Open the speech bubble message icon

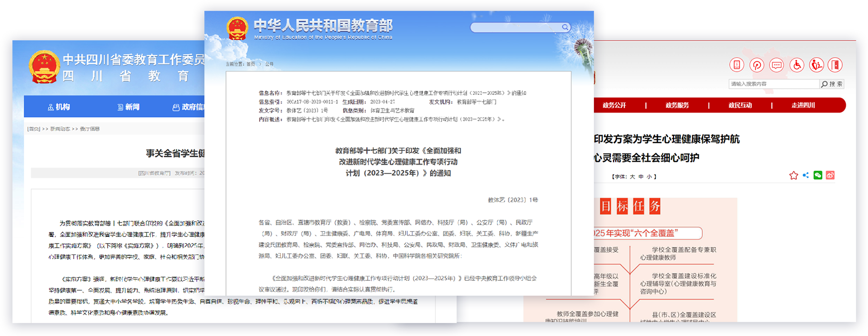[776, 65]
